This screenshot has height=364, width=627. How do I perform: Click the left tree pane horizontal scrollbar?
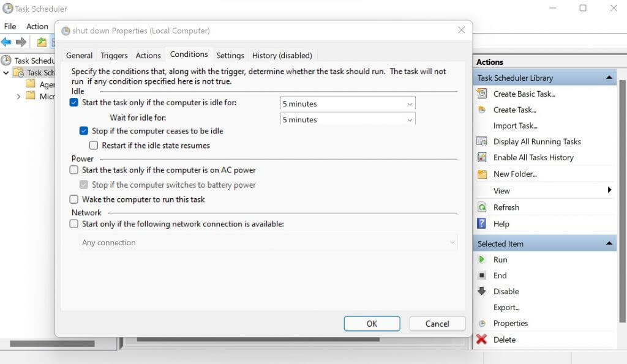coord(52,343)
